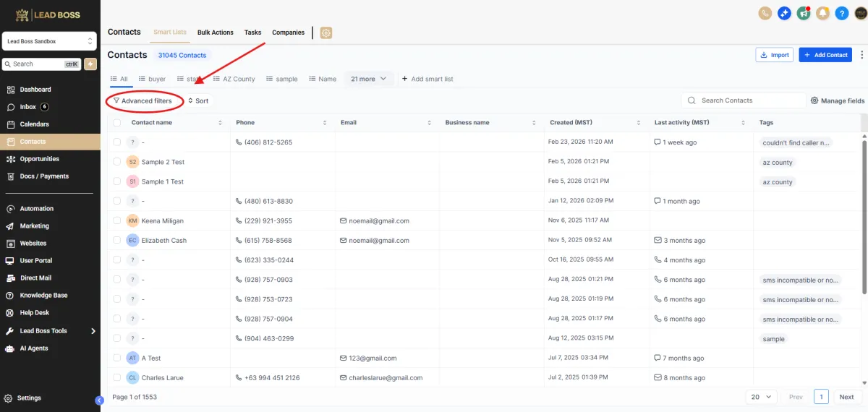Check the box for (406) 812-5265 row
868x412 pixels.
pyautogui.click(x=117, y=142)
